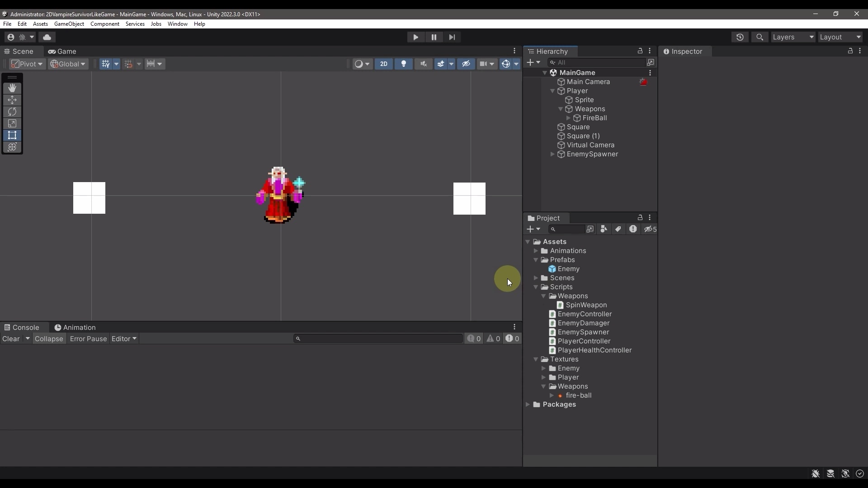Screen dimensions: 868x488
Task: Select the Rect Transform tool
Action: tap(12, 135)
